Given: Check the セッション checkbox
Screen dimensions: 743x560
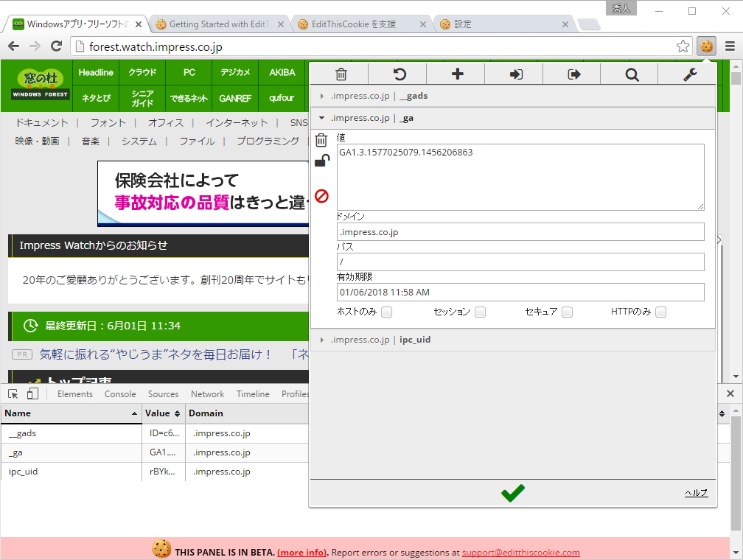Looking at the screenshot, I should click(480, 312).
